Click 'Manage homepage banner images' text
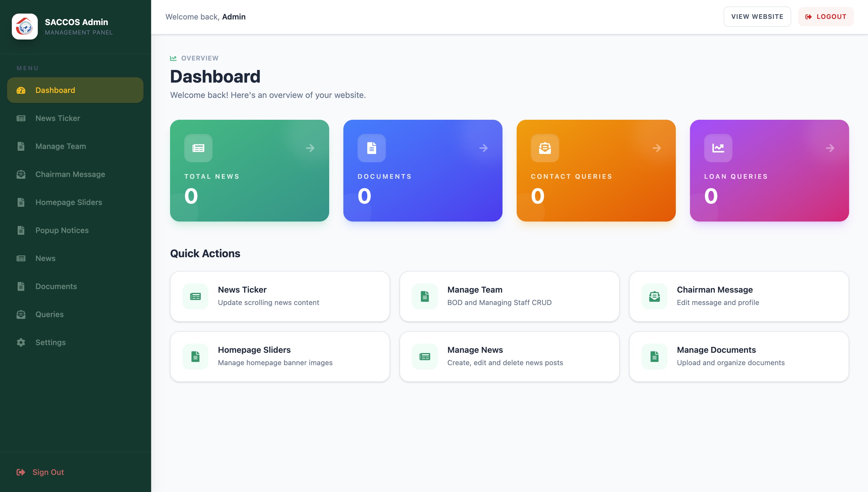This screenshot has height=492, width=868. pos(275,363)
